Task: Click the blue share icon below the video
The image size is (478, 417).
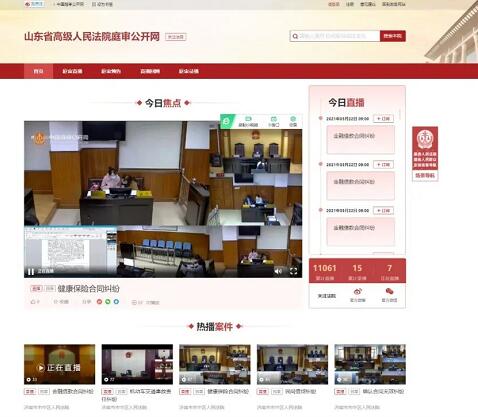Action: click(x=116, y=302)
